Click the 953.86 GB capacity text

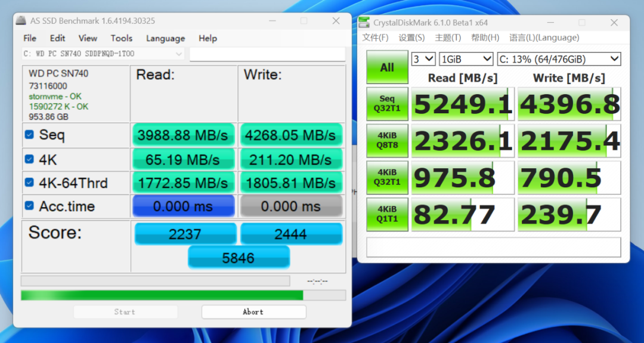[x=48, y=117]
